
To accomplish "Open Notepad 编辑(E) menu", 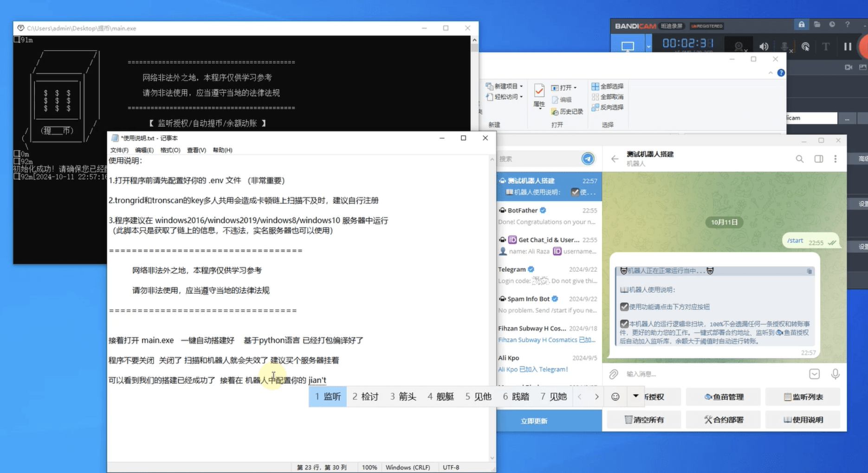I will [x=144, y=150].
